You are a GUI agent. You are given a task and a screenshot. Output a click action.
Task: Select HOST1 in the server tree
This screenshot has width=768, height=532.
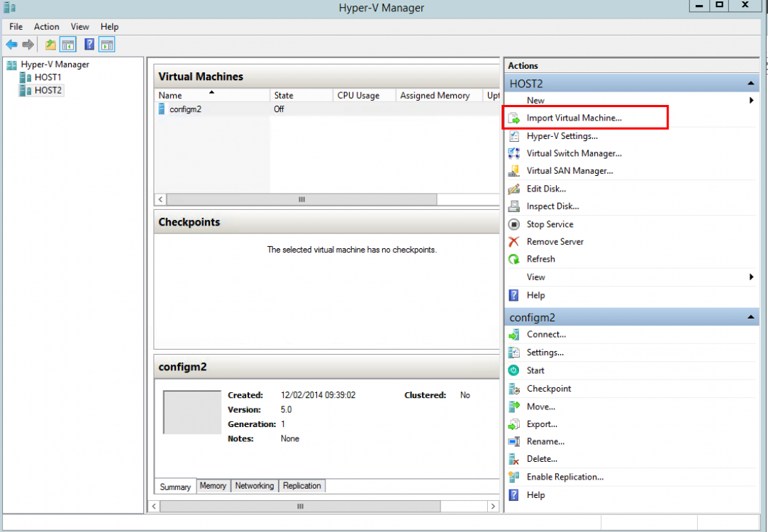coord(48,77)
